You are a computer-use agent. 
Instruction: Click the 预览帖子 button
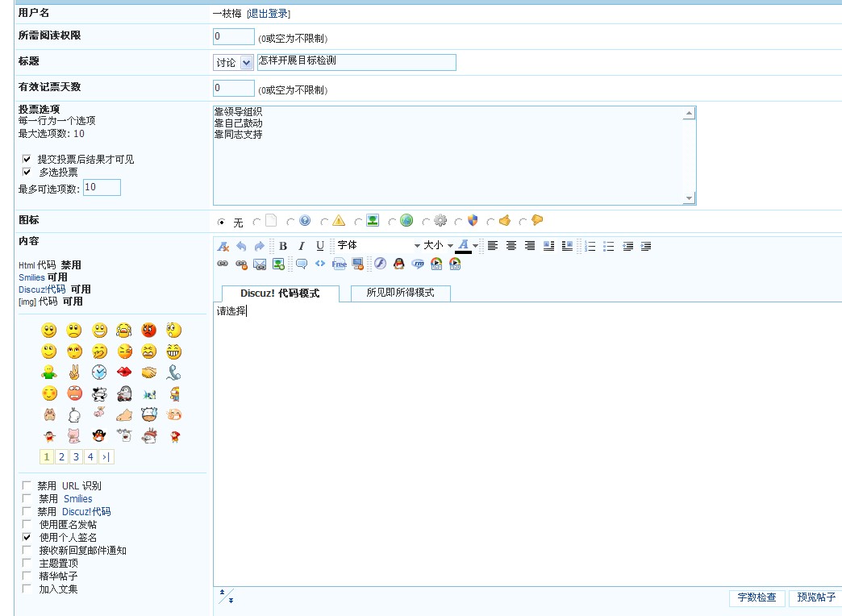[x=815, y=597]
